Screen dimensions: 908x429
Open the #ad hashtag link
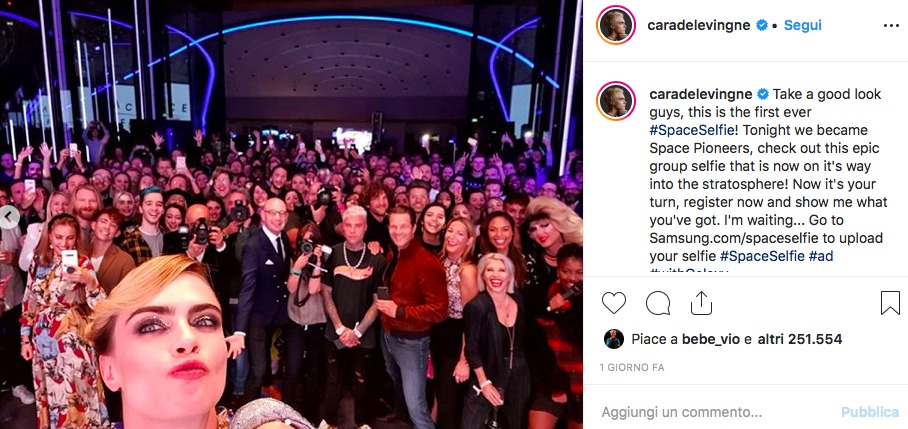(821, 256)
